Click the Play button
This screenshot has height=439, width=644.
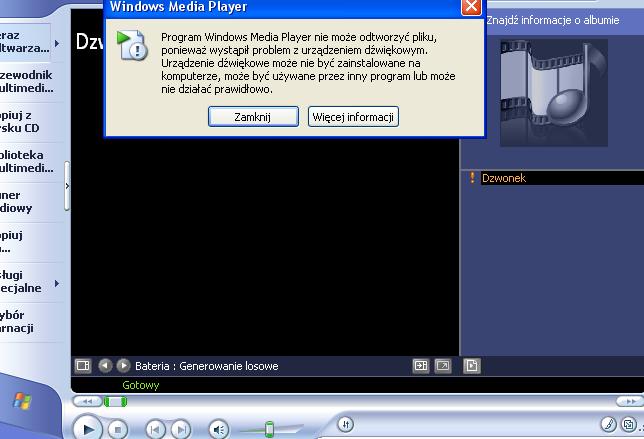point(87,429)
